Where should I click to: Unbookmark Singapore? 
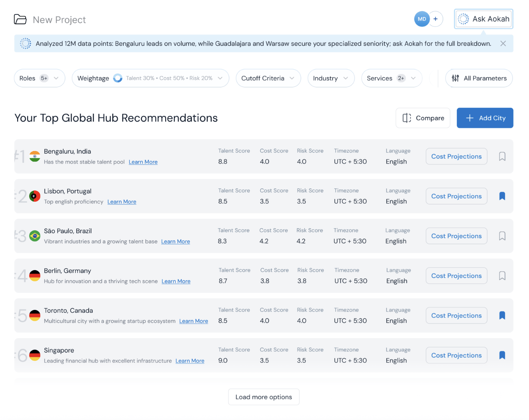pos(502,355)
